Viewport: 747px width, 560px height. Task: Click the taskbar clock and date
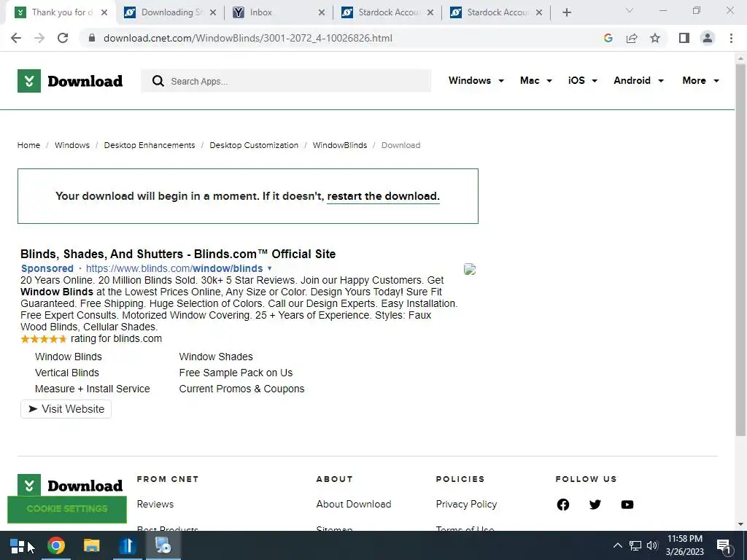(x=684, y=545)
